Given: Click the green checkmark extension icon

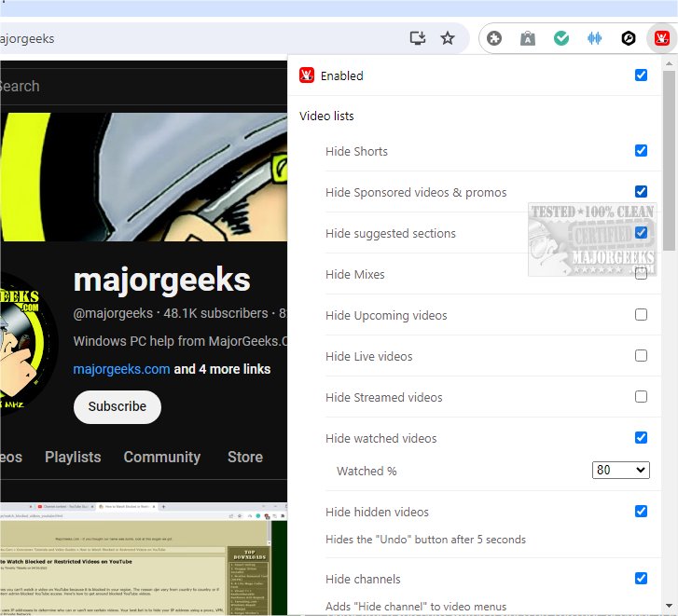Looking at the screenshot, I should coord(561,38).
